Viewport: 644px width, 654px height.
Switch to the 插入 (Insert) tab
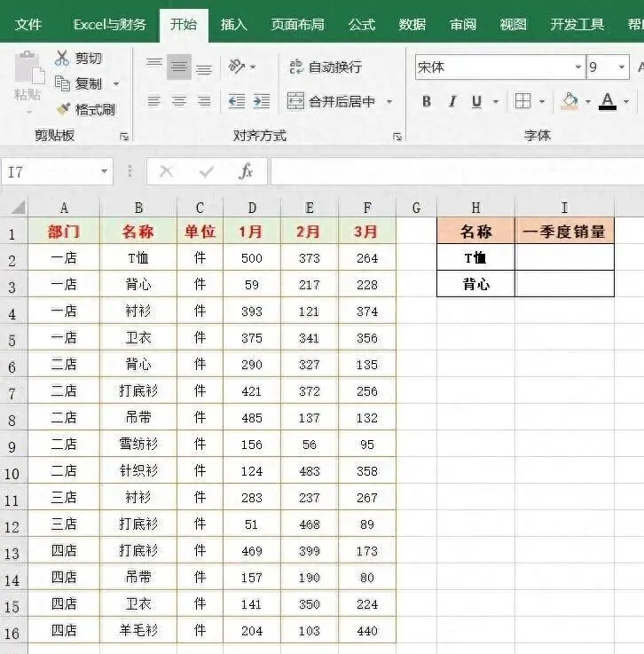point(234,25)
